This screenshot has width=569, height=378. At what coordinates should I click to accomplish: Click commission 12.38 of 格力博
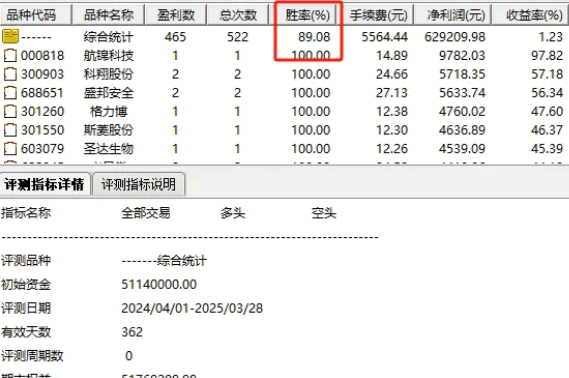(392, 111)
